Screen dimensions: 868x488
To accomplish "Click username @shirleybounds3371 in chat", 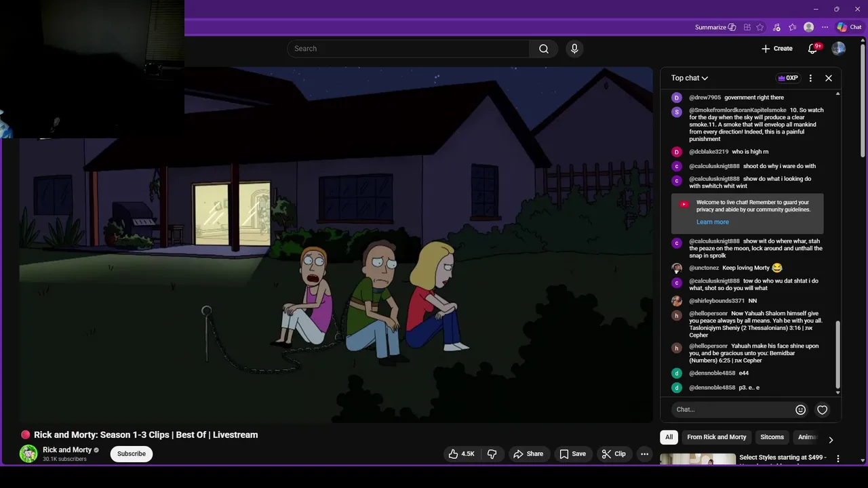I will point(717,301).
